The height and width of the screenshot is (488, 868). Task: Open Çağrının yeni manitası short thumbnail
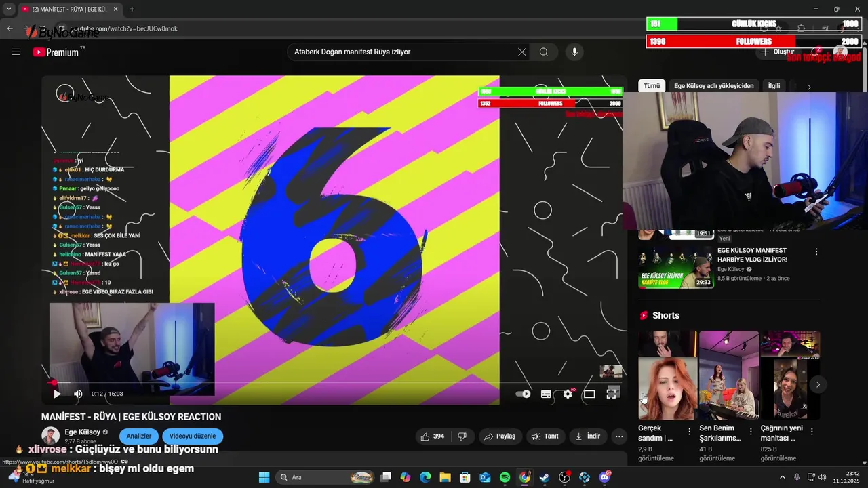(790, 375)
